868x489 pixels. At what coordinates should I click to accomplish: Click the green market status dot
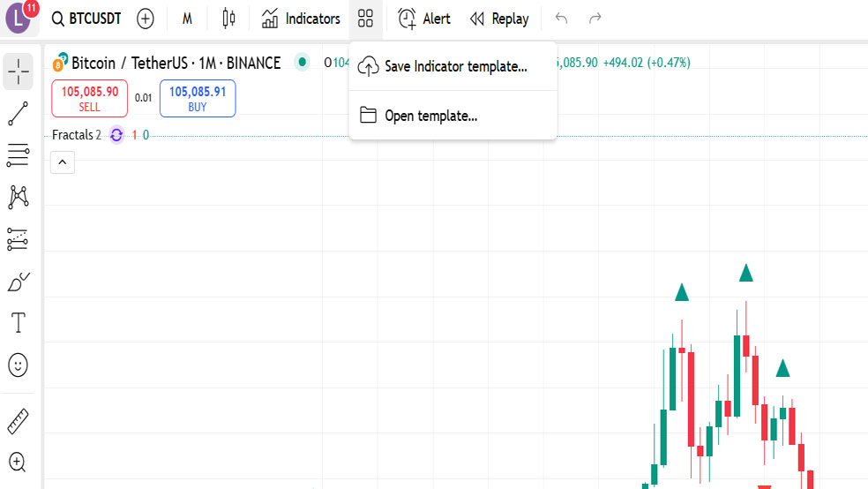click(302, 62)
